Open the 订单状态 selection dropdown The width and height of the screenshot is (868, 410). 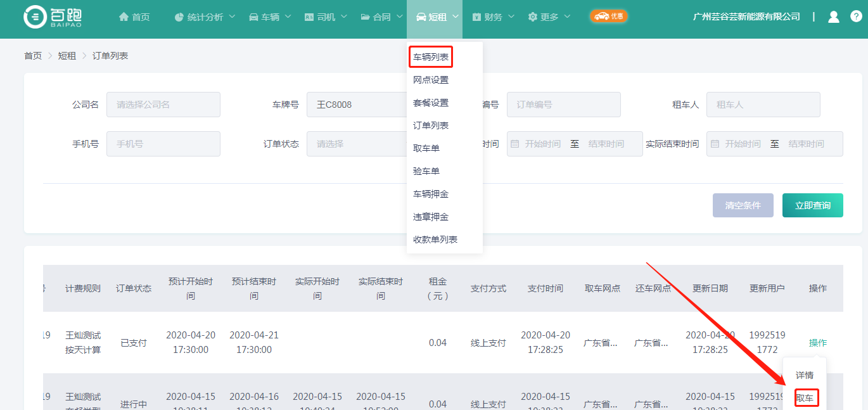coord(356,144)
